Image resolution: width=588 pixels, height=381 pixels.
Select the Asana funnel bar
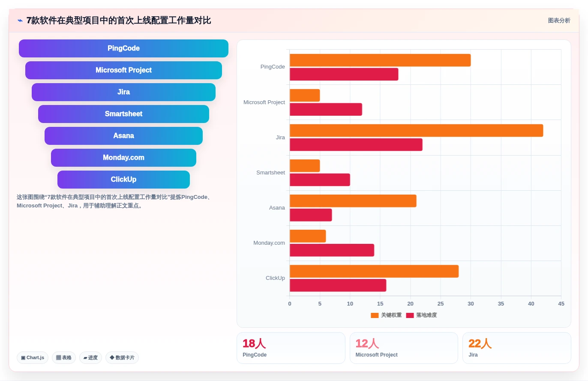[x=123, y=136]
